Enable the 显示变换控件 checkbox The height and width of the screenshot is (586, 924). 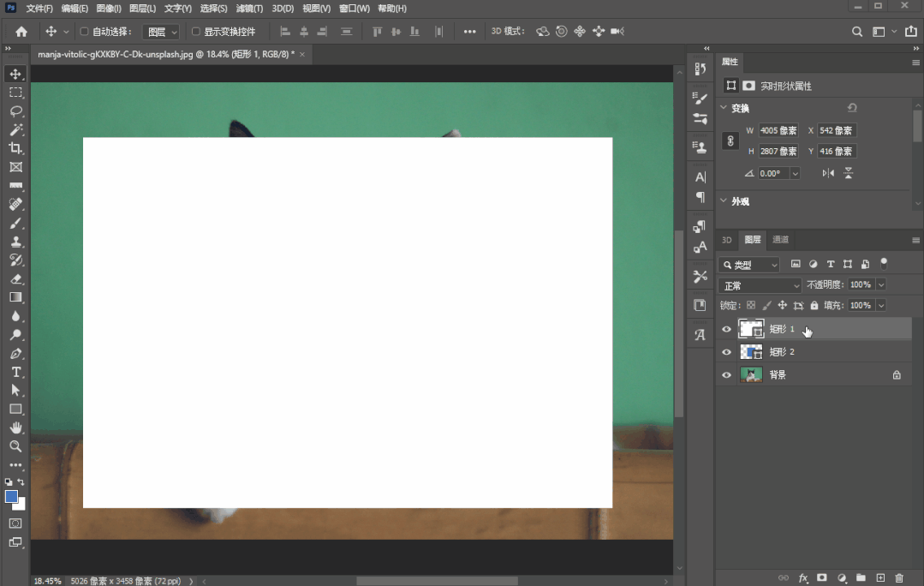click(195, 32)
